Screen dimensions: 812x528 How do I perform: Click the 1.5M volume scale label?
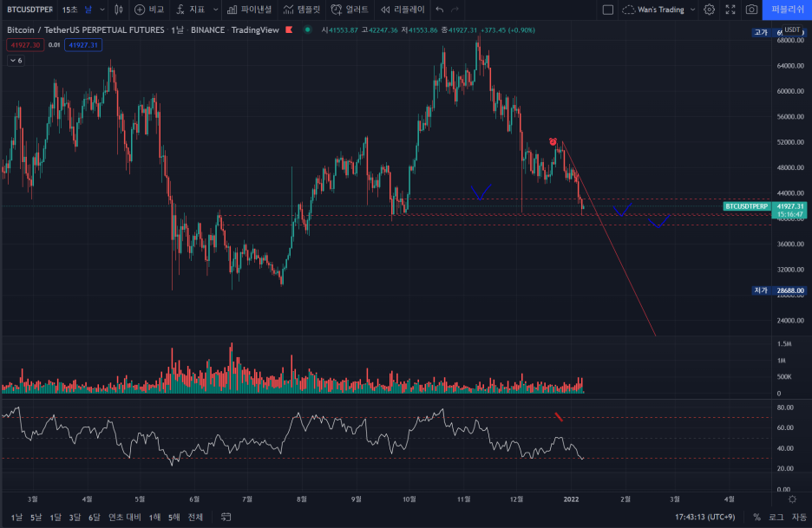pos(784,343)
